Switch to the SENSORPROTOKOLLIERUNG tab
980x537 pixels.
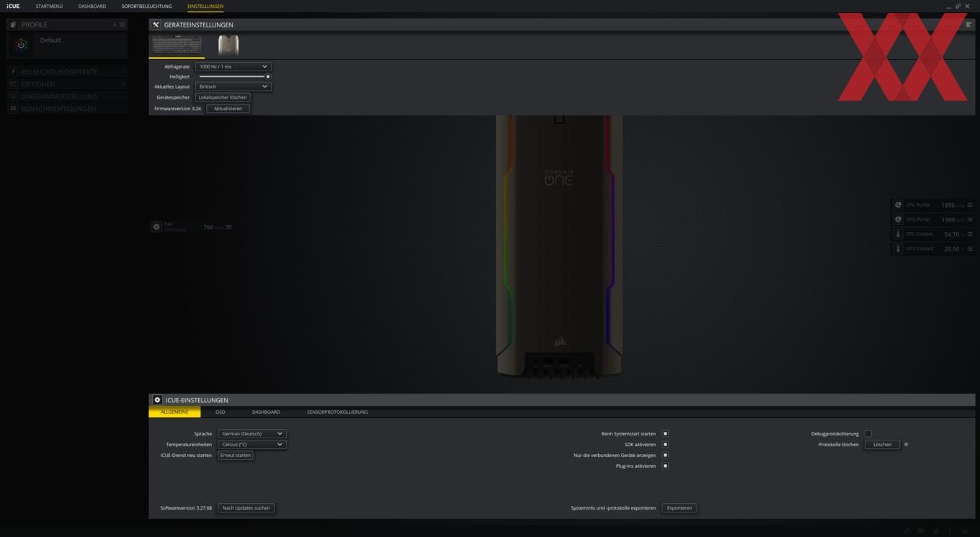pos(337,412)
